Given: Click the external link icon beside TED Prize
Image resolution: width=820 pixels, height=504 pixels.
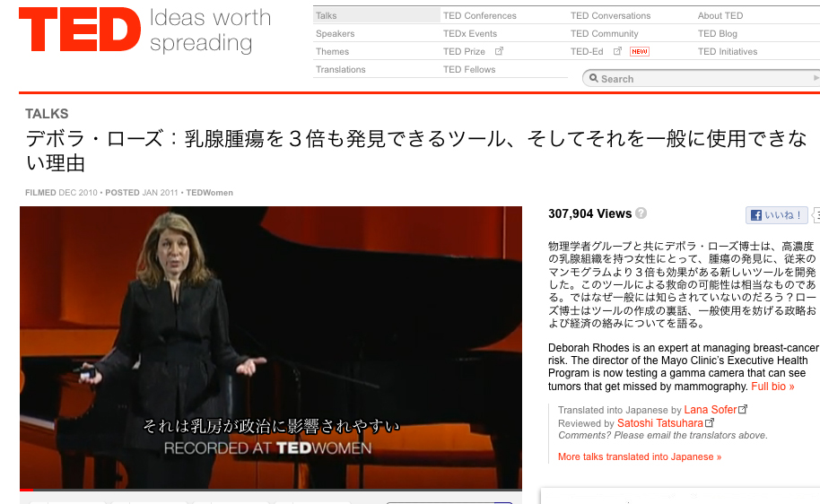Looking at the screenshot, I should [500, 51].
